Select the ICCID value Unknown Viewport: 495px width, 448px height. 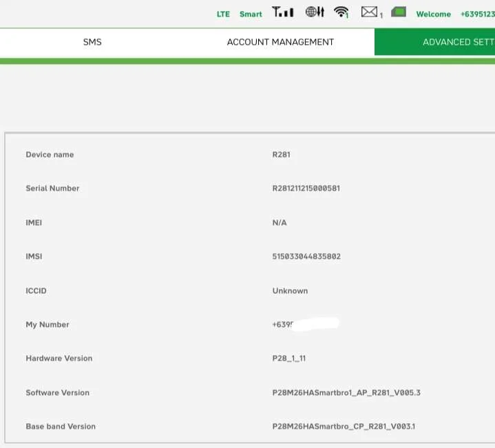[290, 290]
